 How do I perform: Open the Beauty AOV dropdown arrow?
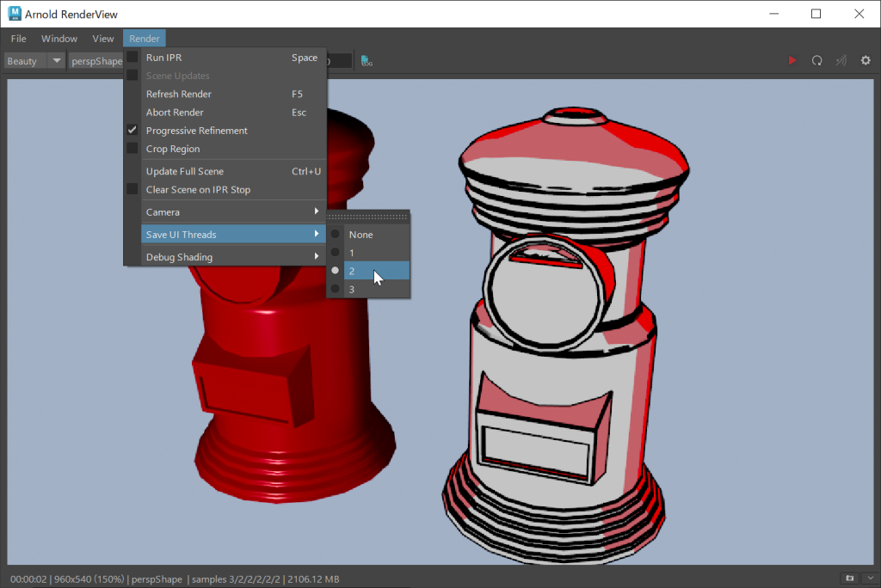pos(56,61)
